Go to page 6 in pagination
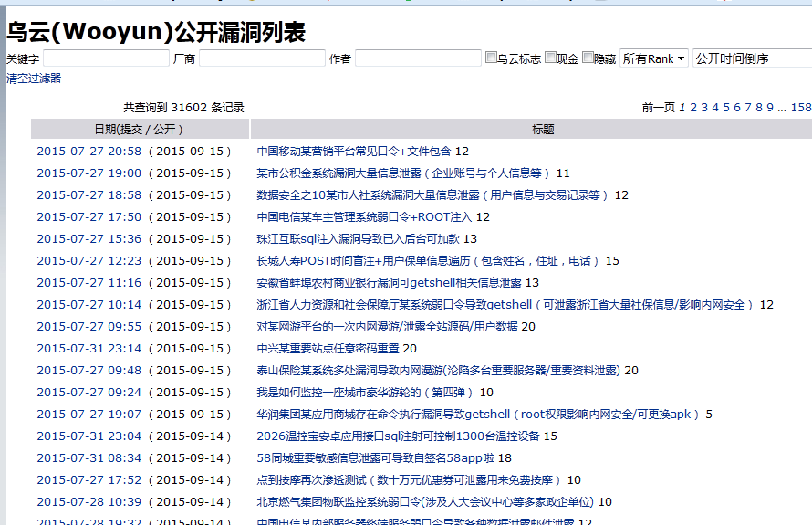The image size is (812, 525). tap(737, 107)
